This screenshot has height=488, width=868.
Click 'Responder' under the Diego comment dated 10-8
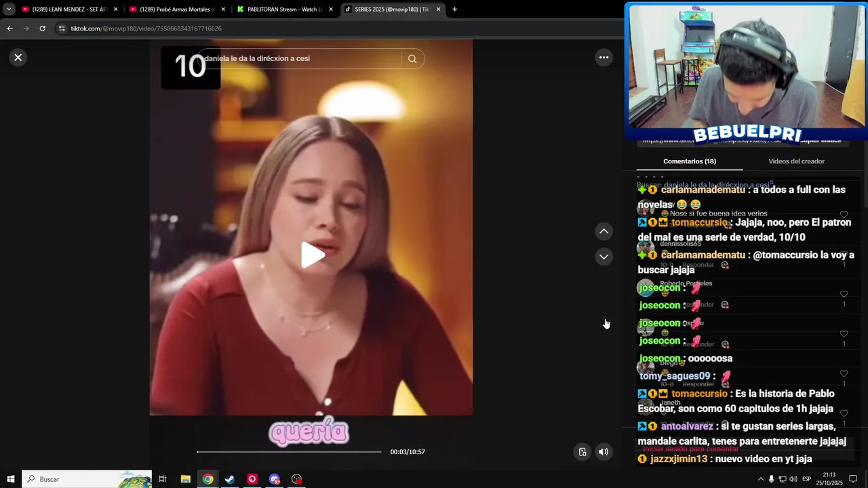(698, 384)
